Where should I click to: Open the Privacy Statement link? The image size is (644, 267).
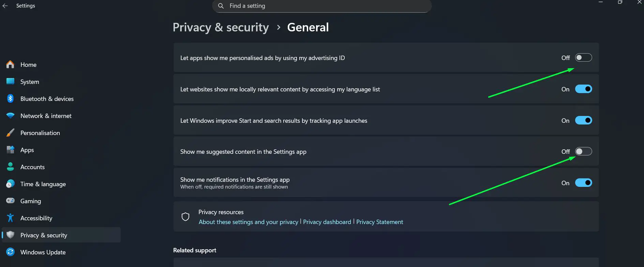coord(379,222)
